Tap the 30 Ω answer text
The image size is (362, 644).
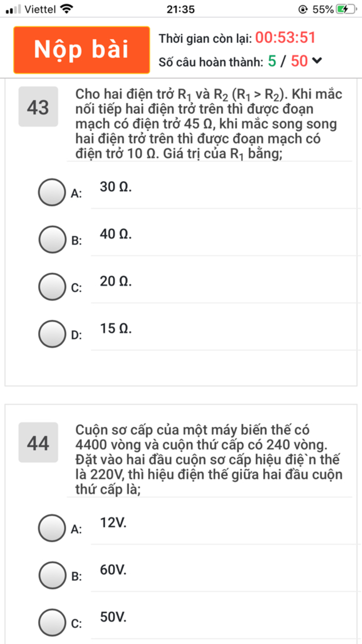(x=116, y=187)
